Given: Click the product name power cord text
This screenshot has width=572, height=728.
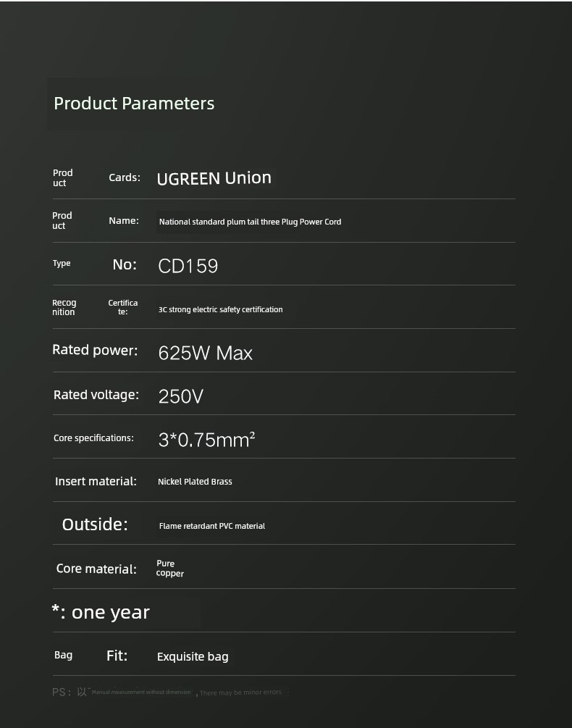Looking at the screenshot, I should click(x=250, y=222).
